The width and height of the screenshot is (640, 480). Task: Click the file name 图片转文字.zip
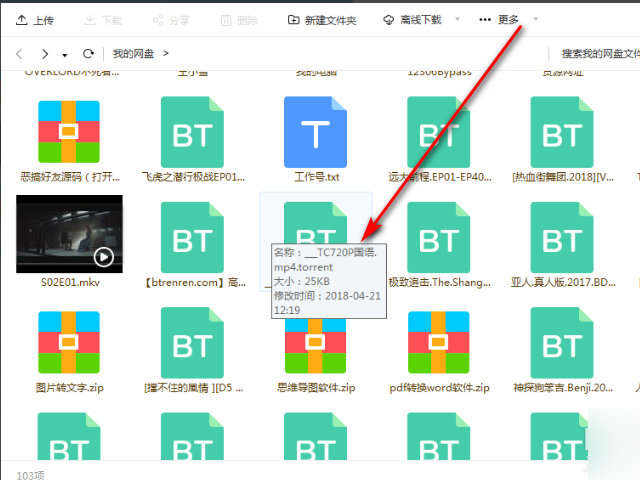coord(69,388)
